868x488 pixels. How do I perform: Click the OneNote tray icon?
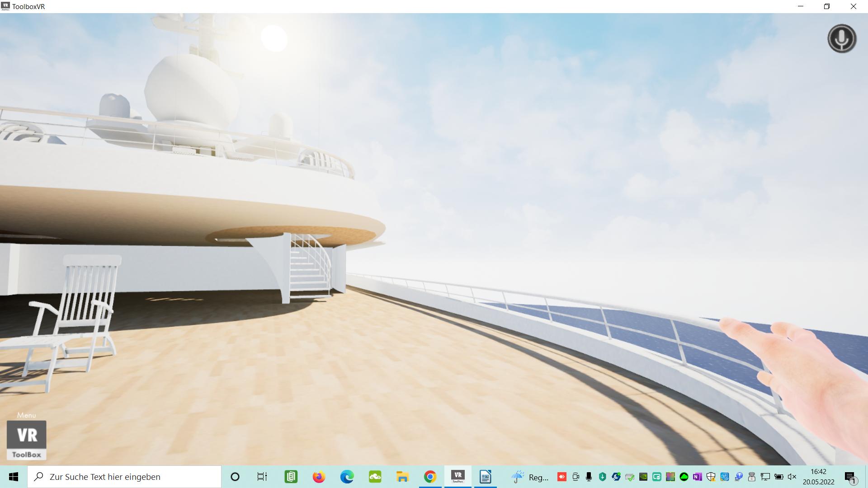click(698, 477)
